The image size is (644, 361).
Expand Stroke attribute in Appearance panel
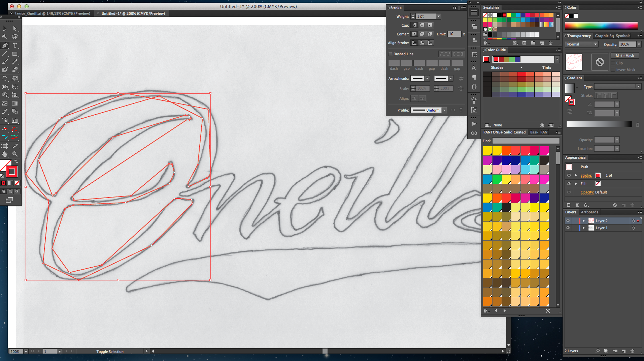(576, 175)
